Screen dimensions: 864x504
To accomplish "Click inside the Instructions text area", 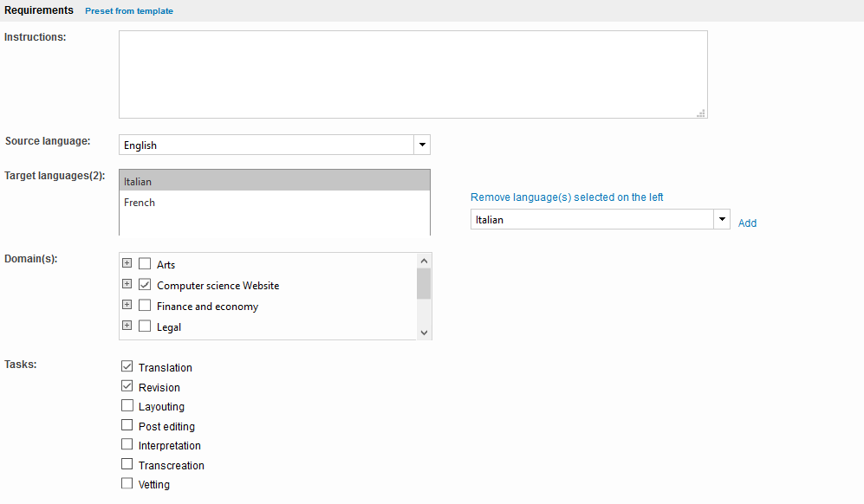I will [413, 74].
